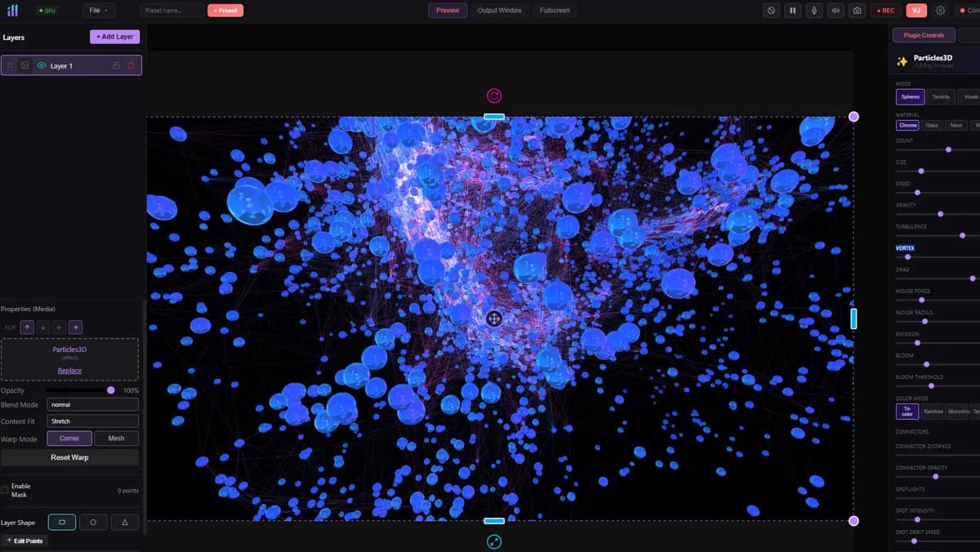Switch to the Output Window tab
The image size is (980, 552).
[499, 10]
